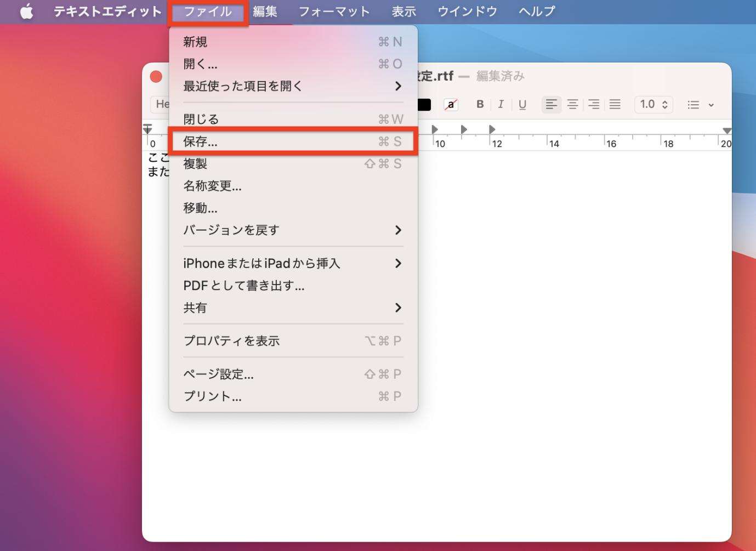Expand the 共有 submenu

[x=293, y=308]
